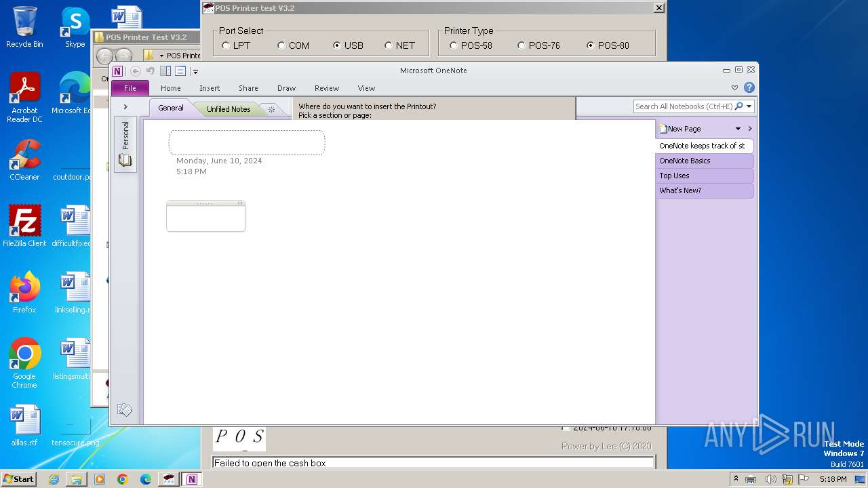Click the New Page button

click(x=680, y=129)
